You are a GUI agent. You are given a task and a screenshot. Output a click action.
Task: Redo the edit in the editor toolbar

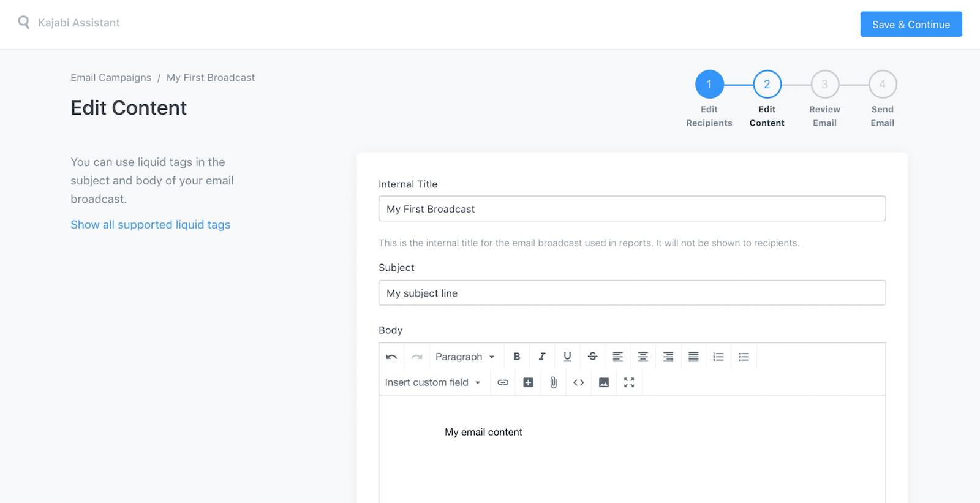coord(417,357)
